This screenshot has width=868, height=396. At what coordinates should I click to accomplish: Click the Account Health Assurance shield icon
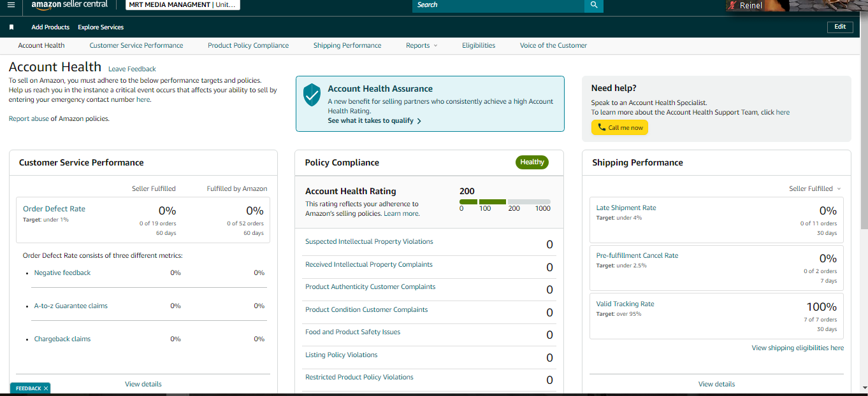coord(312,95)
